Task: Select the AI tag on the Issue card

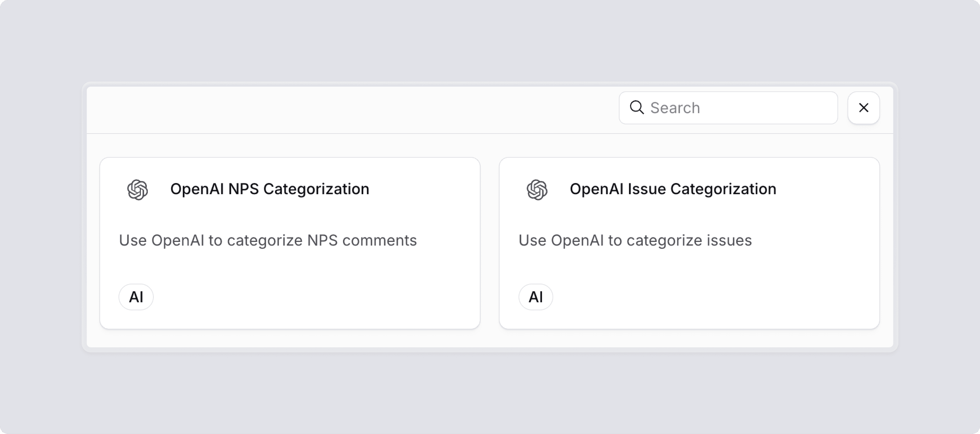Action: point(536,297)
